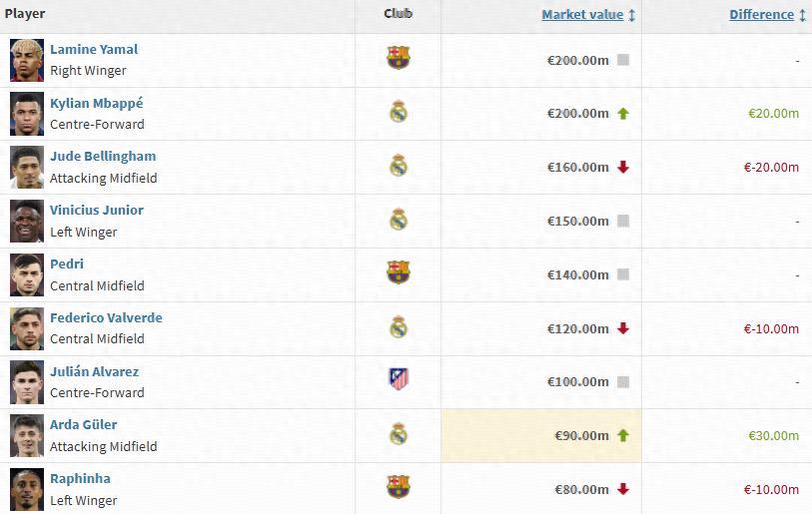Click Kylian Mbappé's portrait thumbnail

click(x=27, y=114)
